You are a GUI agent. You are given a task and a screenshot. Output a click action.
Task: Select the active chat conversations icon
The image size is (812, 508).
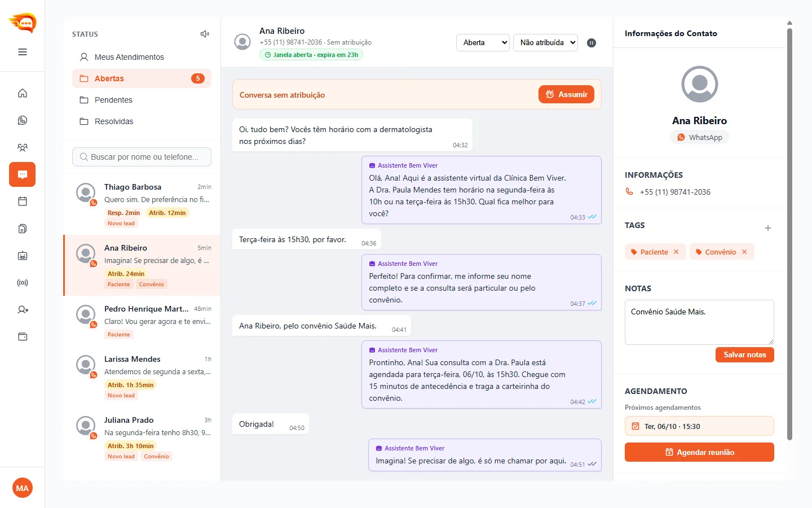[23, 174]
